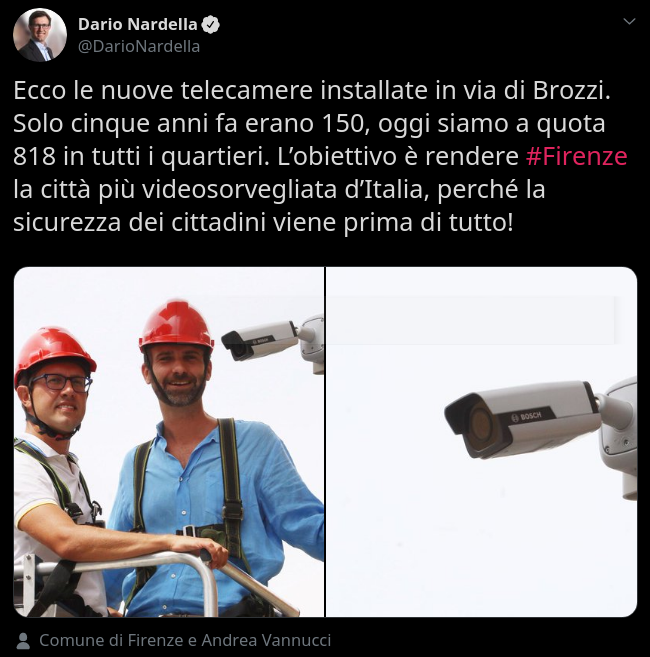Click the tagged-people person icon
Screen dimensions: 650x657
pos(23,641)
